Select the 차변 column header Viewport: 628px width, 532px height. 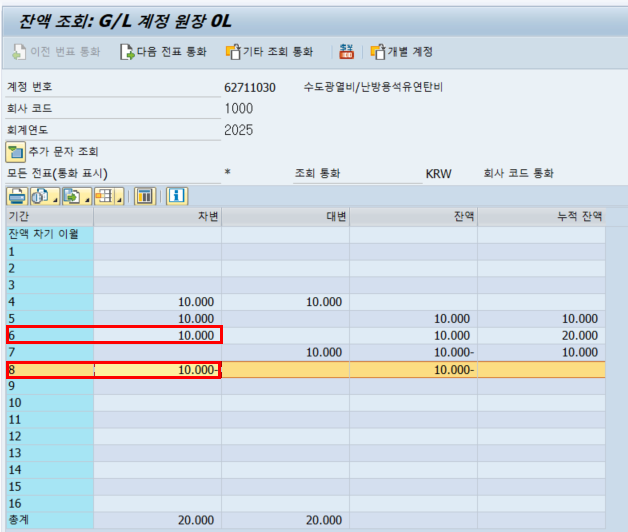click(157, 217)
